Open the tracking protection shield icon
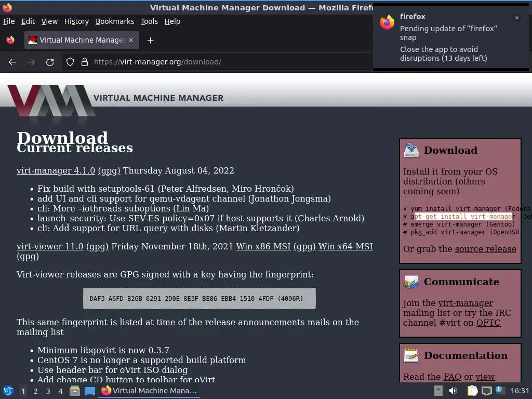Screen dimensions: 532x399 pyautogui.click(x=70, y=62)
